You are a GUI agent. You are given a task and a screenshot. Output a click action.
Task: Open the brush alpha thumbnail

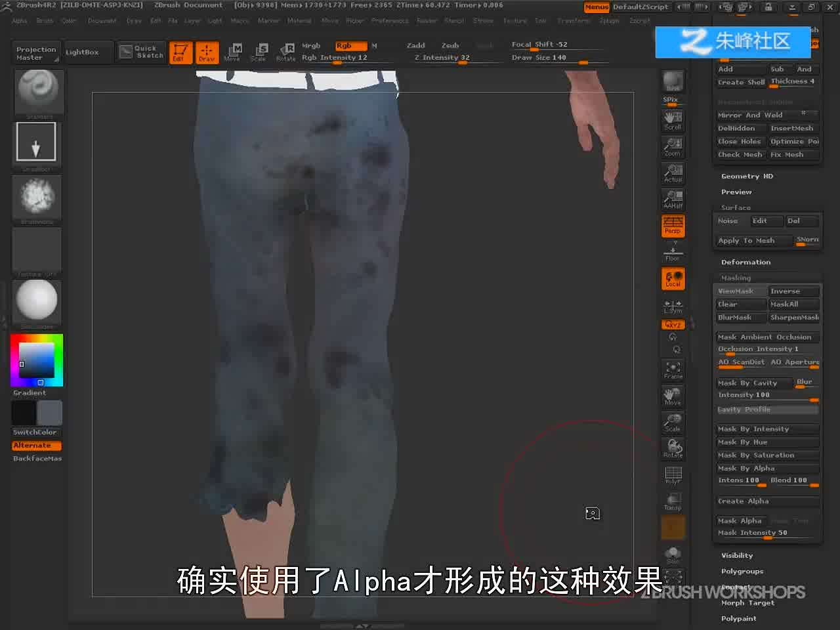37,197
